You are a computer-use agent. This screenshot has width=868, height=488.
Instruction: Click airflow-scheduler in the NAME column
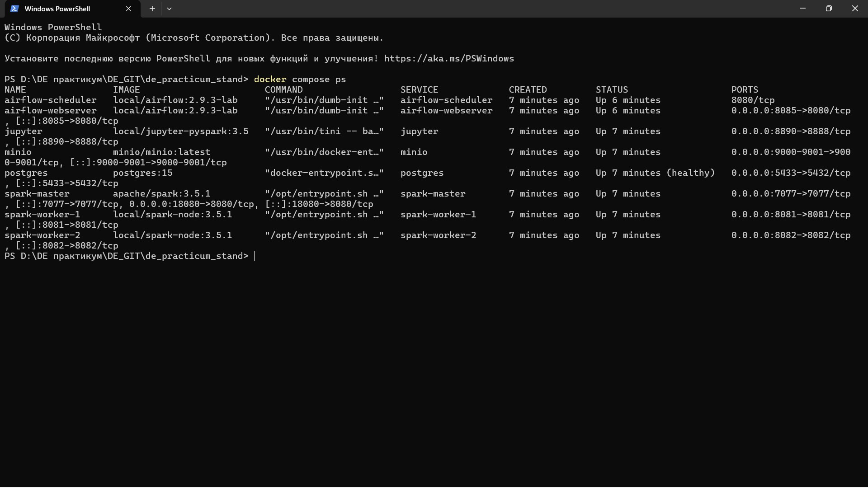[51, 100]
